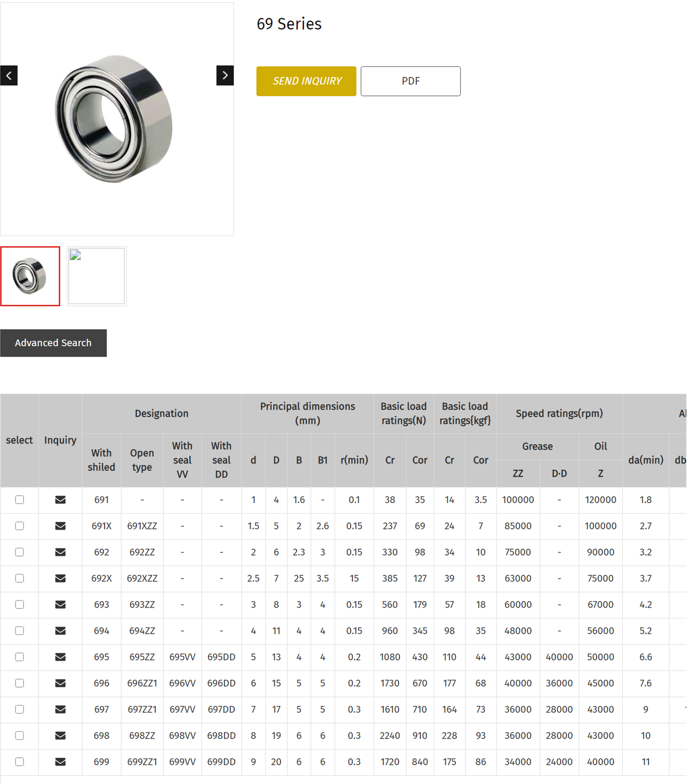
Task: Click the Designation column header
Action: click(162, 414)
